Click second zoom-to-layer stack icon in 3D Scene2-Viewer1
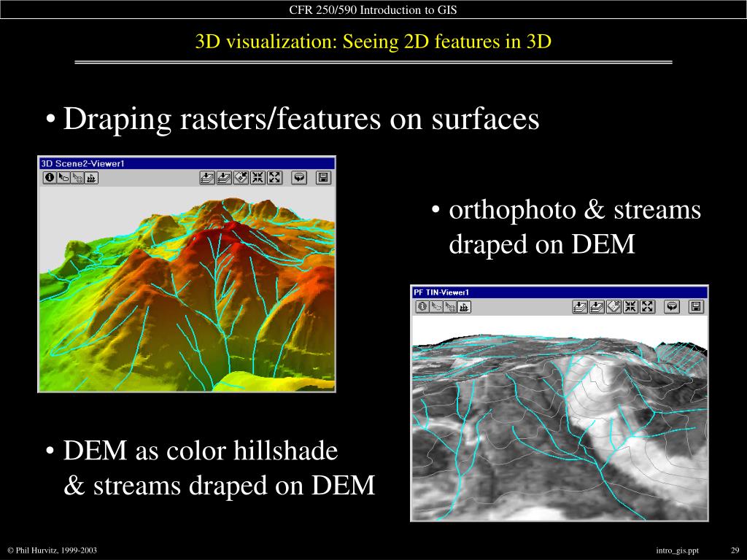The height and width of the screenshot is (560, 747). coord(224,178)
